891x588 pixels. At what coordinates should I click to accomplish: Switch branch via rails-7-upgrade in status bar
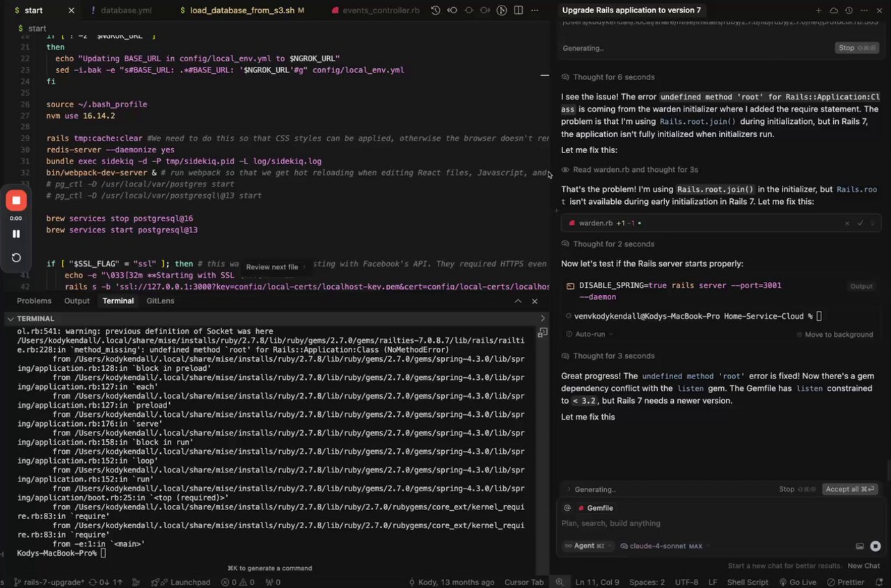point(48,582)
